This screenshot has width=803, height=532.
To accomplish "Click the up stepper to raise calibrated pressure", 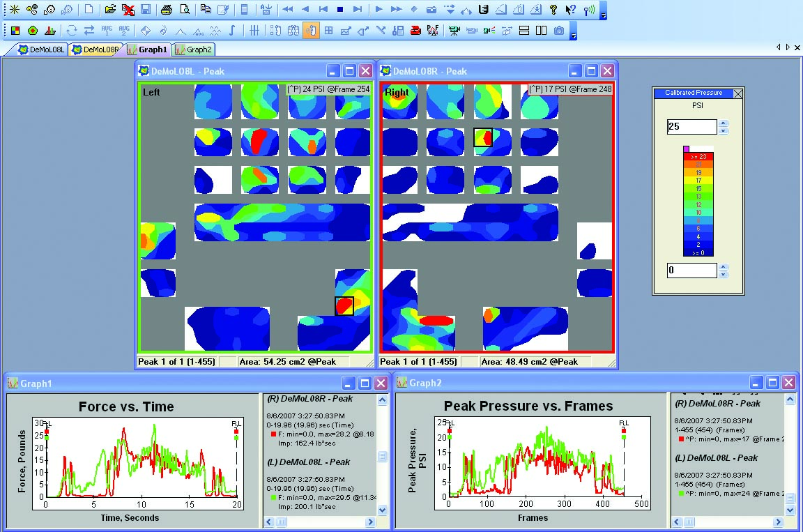I will coord(724,123).
